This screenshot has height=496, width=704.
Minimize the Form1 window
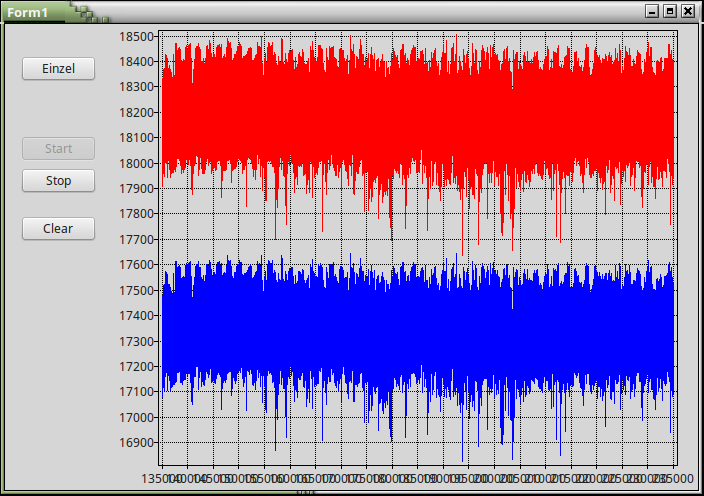[x=652, y=11]
